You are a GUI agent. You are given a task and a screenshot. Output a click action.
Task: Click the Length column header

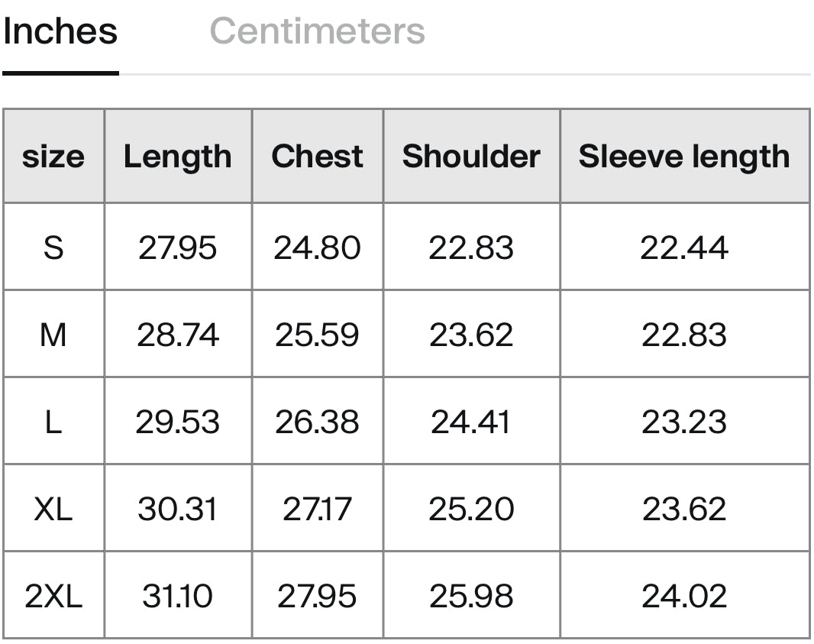pos(178,156)
